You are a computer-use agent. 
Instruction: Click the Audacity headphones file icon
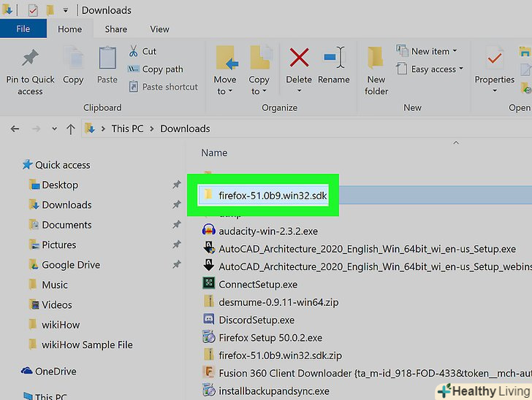(x=209, y=230)
